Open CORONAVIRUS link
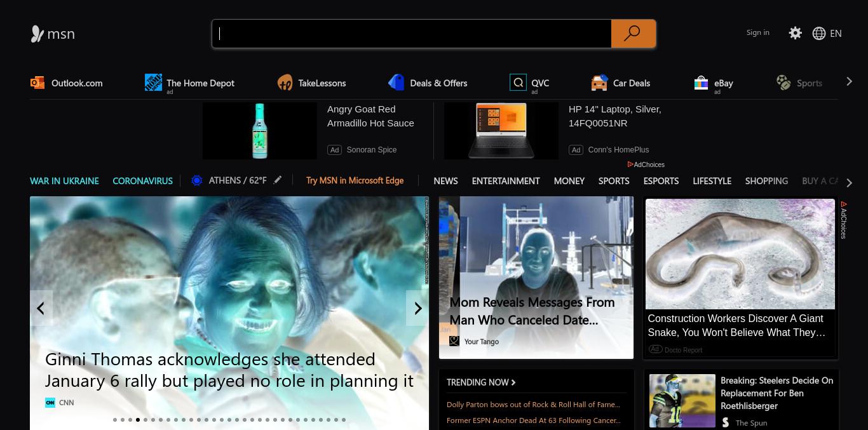 point(142,181)
